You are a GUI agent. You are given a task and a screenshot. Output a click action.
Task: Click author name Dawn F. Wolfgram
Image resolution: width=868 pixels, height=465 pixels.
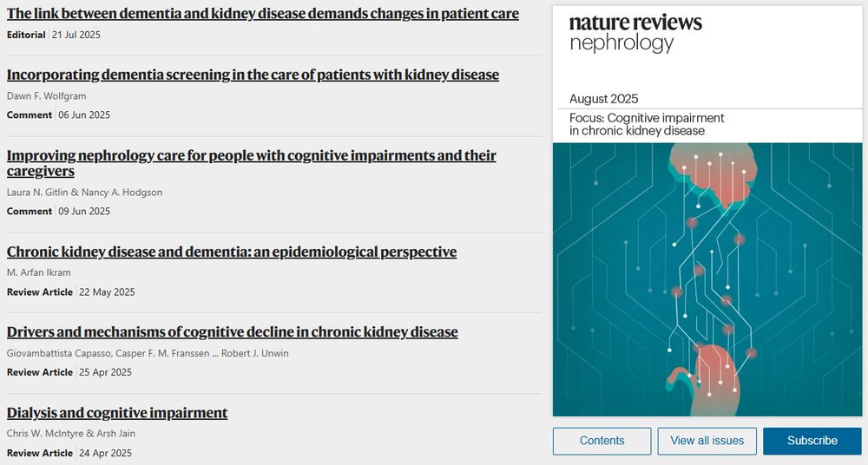(47, 95)
